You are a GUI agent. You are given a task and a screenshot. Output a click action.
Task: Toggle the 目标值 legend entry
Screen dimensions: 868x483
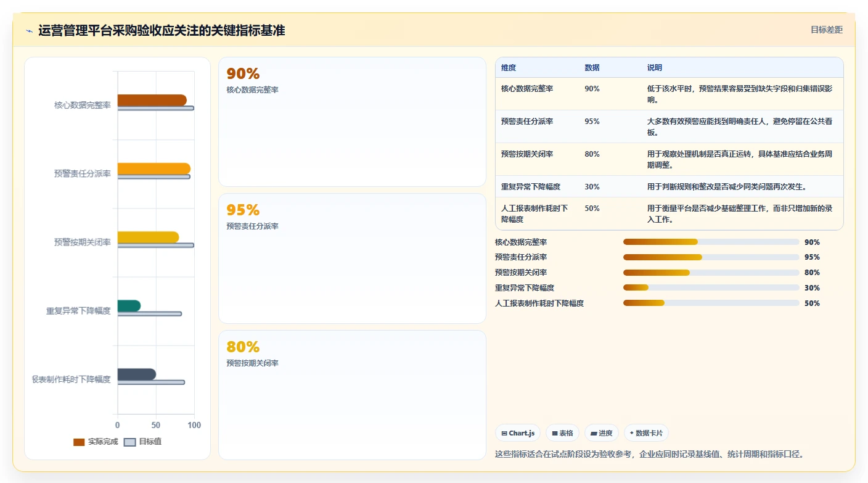tap(143, 442)
